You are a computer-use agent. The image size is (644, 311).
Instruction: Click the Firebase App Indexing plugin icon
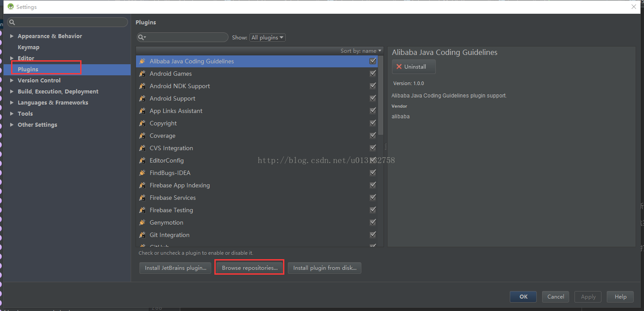coord(142,185)
